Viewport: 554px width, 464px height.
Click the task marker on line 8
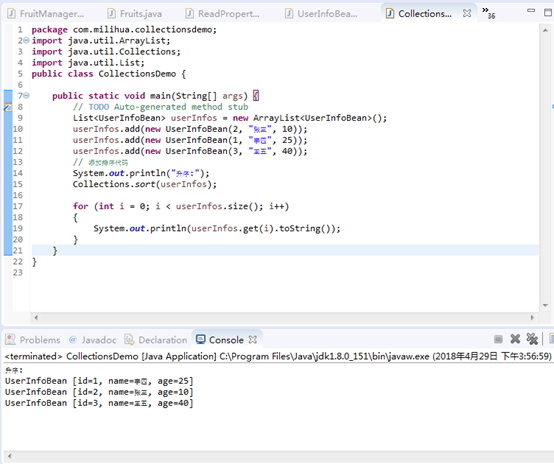point(8,107)
